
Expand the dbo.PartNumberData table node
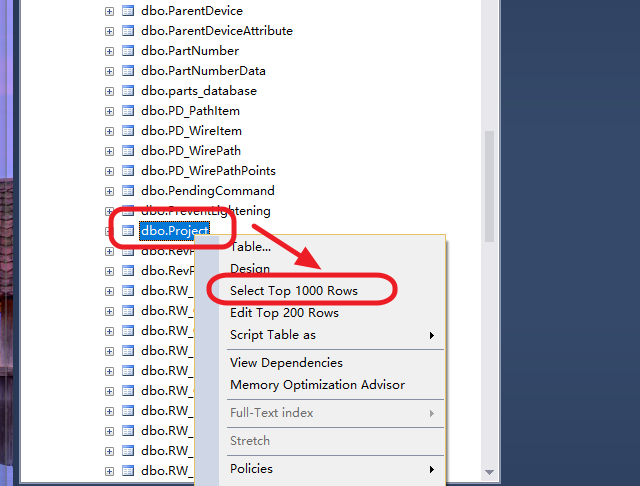coord(109,71)
